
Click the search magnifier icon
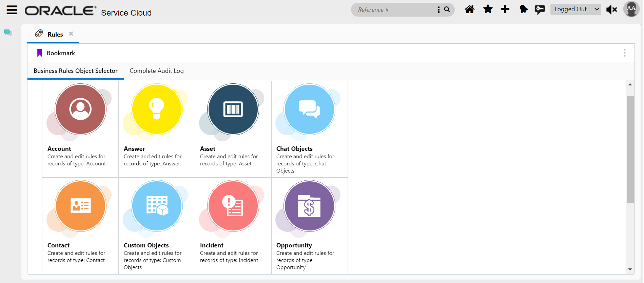click(x=447, y=9)
